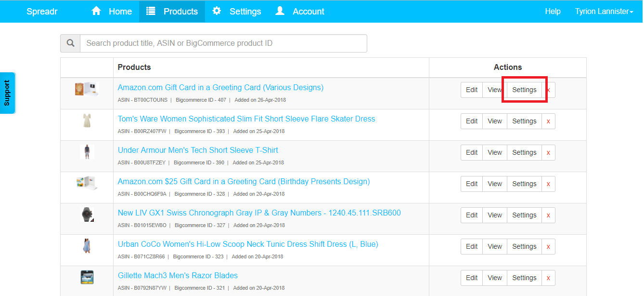
Task: Open the Support side tab
Action: (7, 93)
